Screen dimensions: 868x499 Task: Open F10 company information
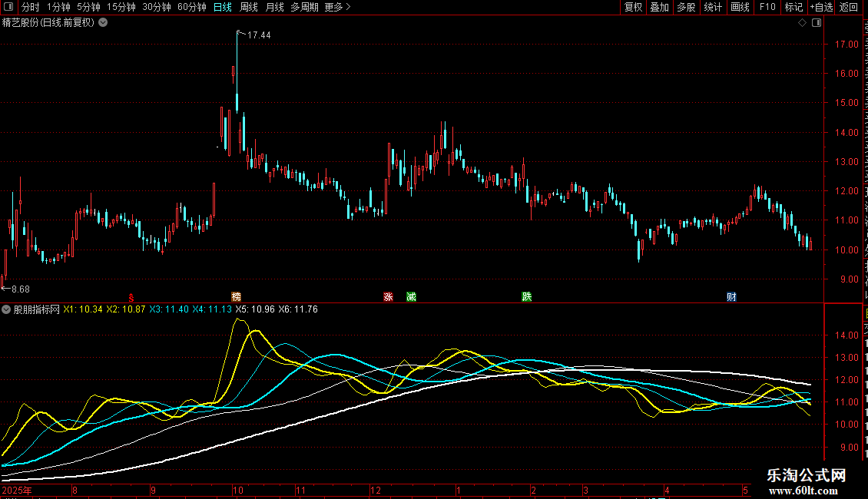tap(767, 7)
